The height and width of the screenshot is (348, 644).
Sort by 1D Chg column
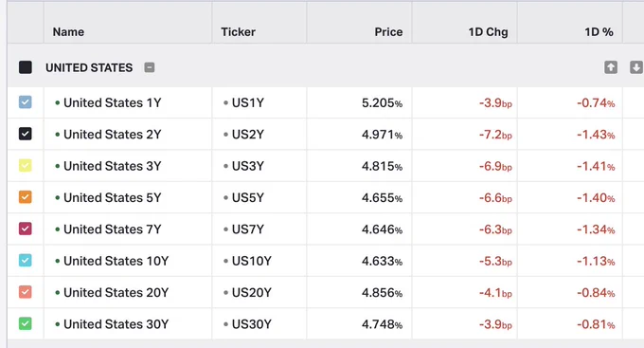click(488, 31)
